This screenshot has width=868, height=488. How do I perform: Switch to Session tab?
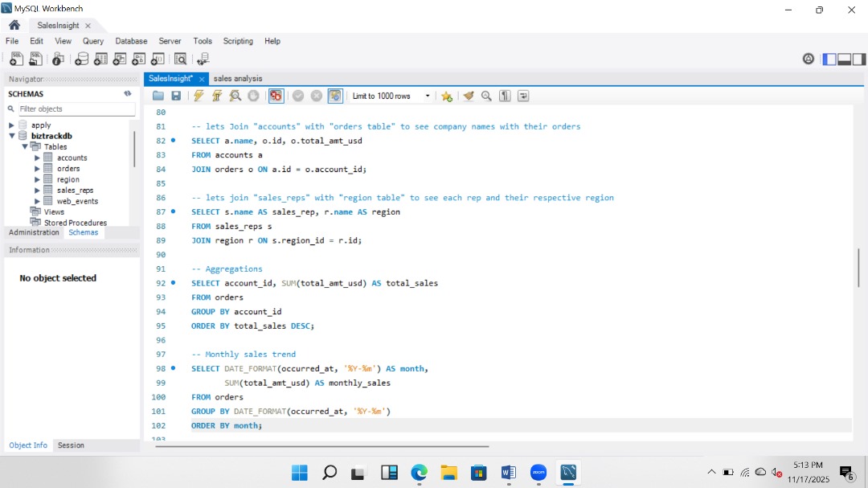point(71,445)
